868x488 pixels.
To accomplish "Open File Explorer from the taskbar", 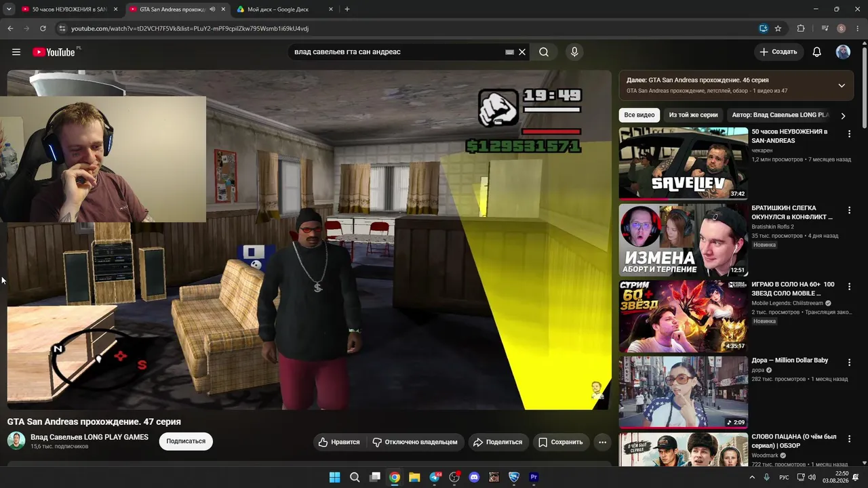I will [x=414, y=477].
